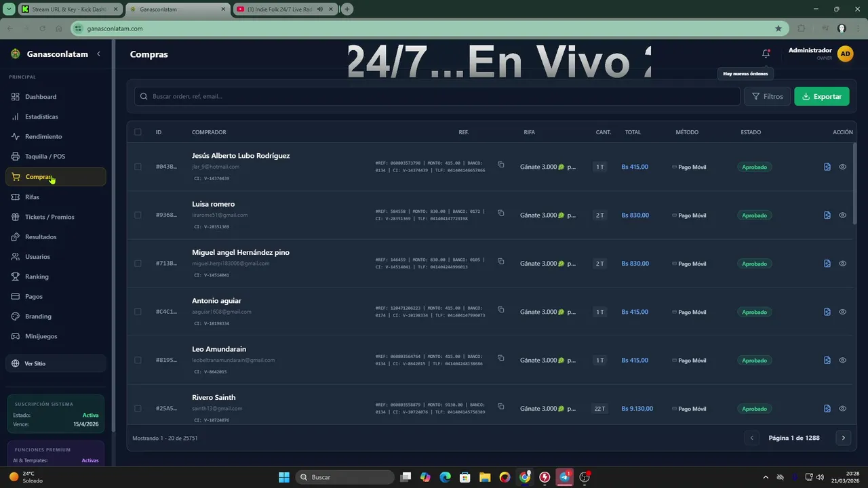This screenshot has height=488, width=868.
Task: View details eye icon for Rivero Sainth
Action: point(843,409)
